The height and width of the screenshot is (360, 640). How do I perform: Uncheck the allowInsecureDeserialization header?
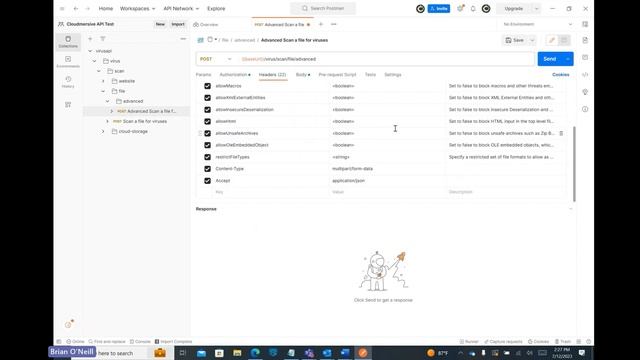pyautogui.click(x=207, y=110)
